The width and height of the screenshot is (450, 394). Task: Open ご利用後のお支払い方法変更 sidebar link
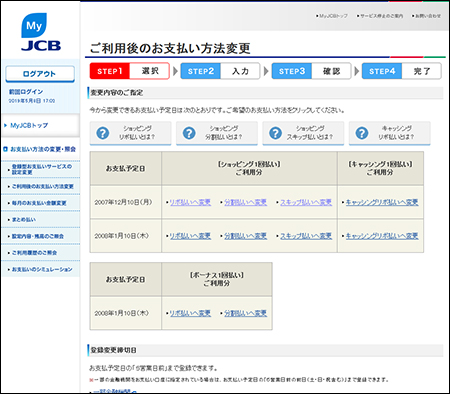click(x=42, y=186)
